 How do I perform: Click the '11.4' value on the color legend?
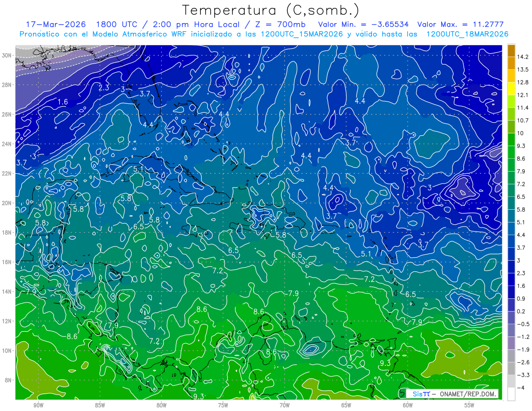pos(523,108)
